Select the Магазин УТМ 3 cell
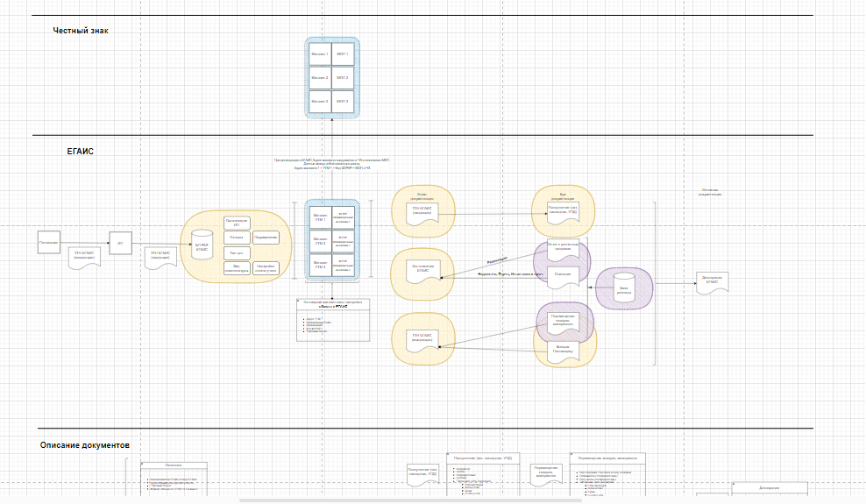Viewport: 866px width, 504px height. 320,265
